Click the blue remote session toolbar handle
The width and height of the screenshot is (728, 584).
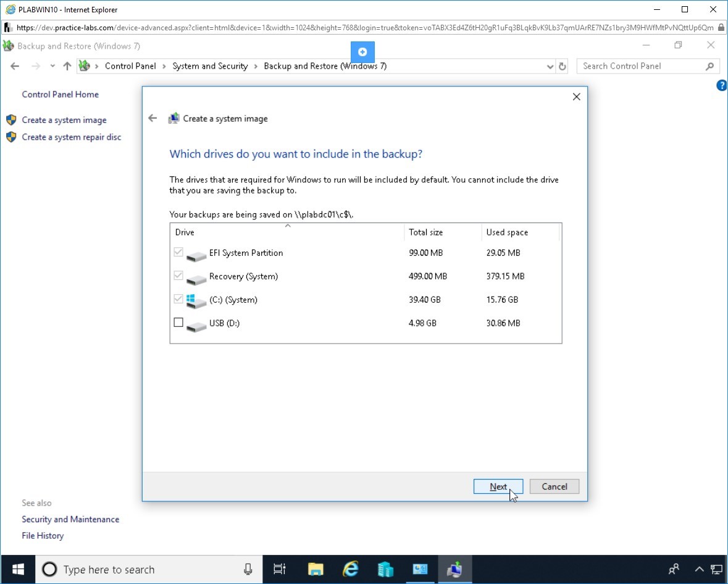tap(362, 52)
